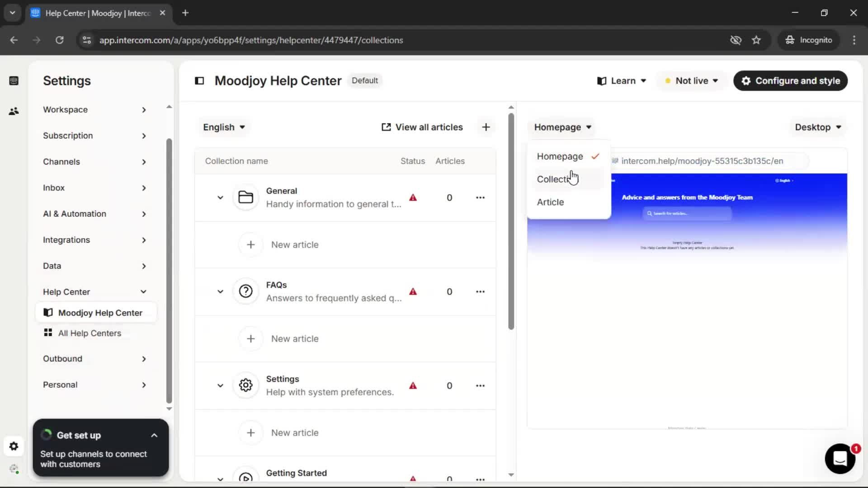
Task: Open the Contacts people icon in left rail
Action: tap(14, 111)
